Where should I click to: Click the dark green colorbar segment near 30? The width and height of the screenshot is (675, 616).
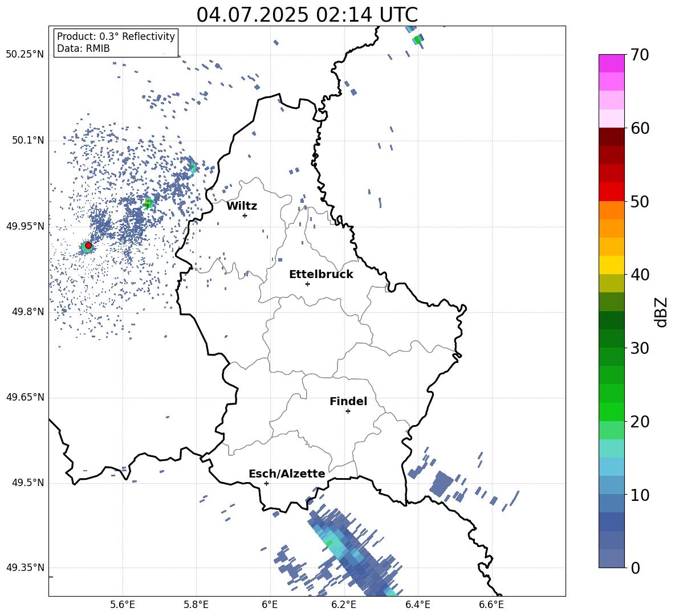pyautogui.click(x=611, y=338)
